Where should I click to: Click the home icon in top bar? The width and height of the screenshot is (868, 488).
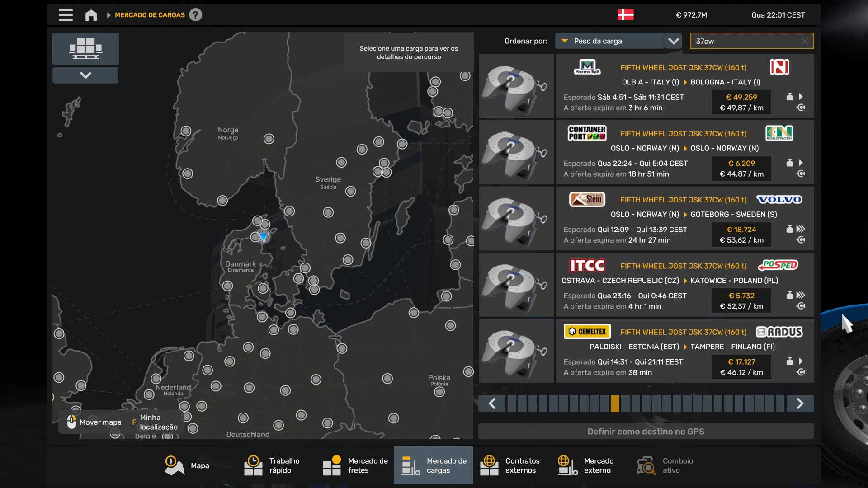tap(91, 15)
